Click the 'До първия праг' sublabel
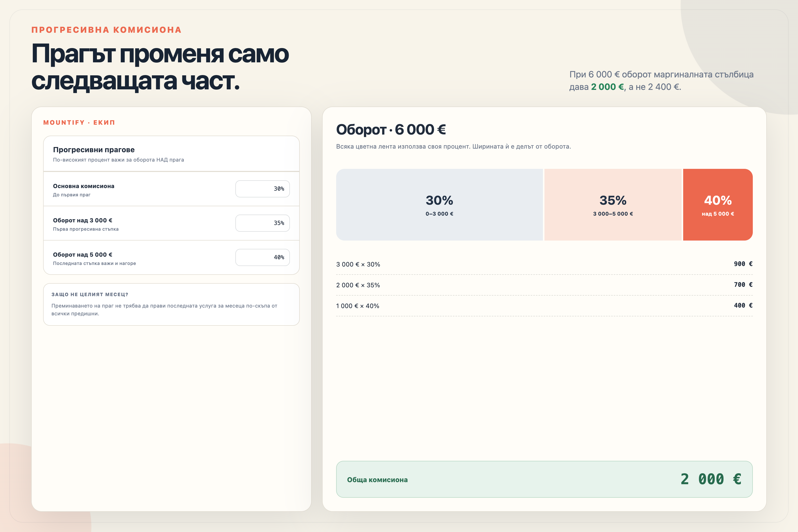 click(72, 195)
